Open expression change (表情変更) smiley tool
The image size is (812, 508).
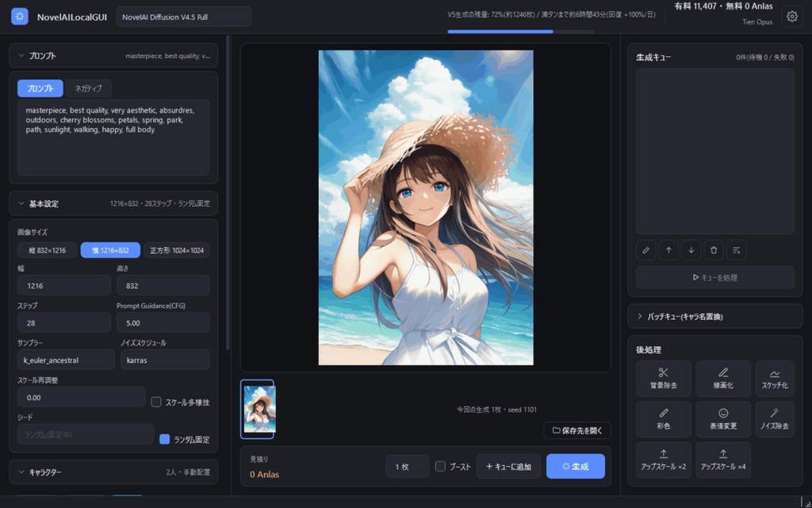(x=723, y=419)
